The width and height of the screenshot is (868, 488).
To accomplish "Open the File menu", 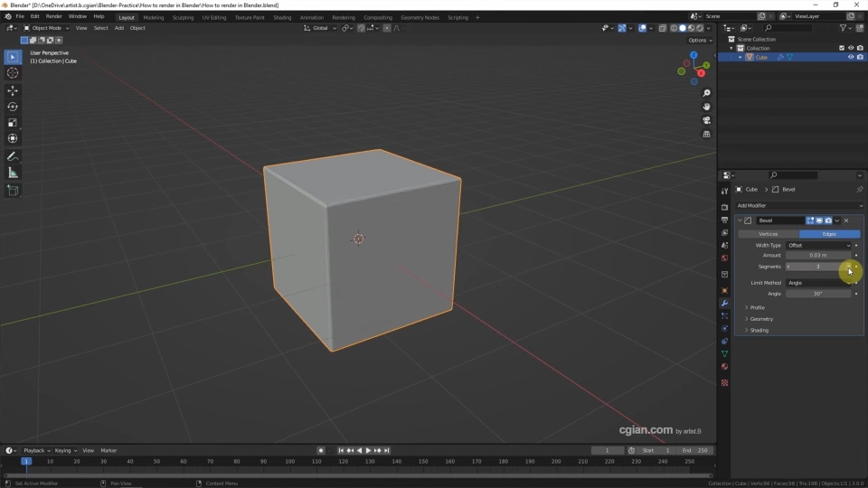I will click(20, 16).
